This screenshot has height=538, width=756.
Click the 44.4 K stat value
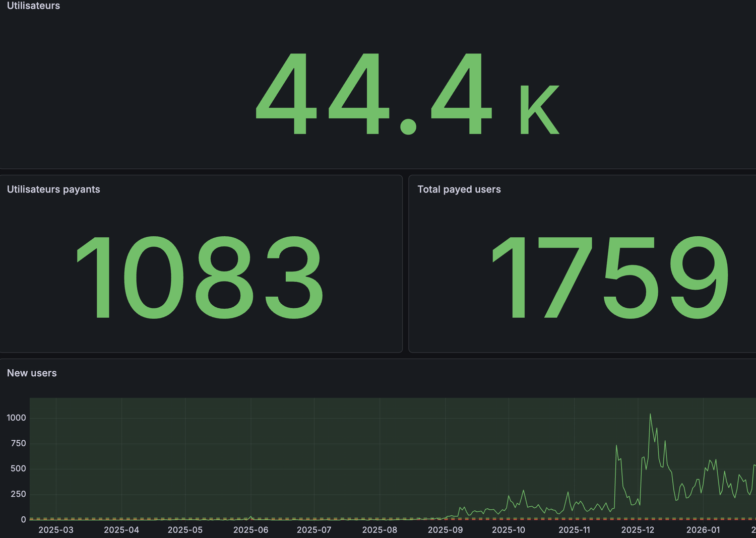tap(407, 94)
